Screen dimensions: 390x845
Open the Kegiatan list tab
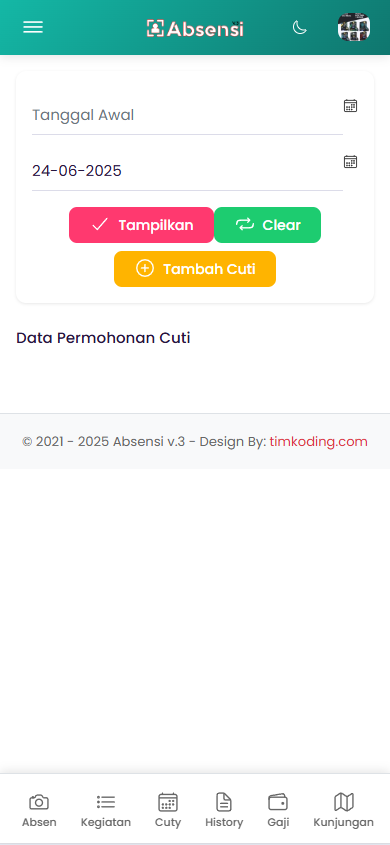click(106, 810)
